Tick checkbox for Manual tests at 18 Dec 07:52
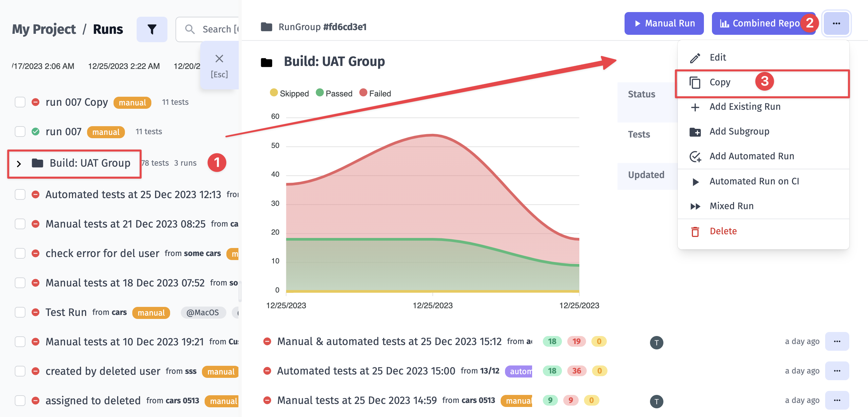 tap(20, 282)
